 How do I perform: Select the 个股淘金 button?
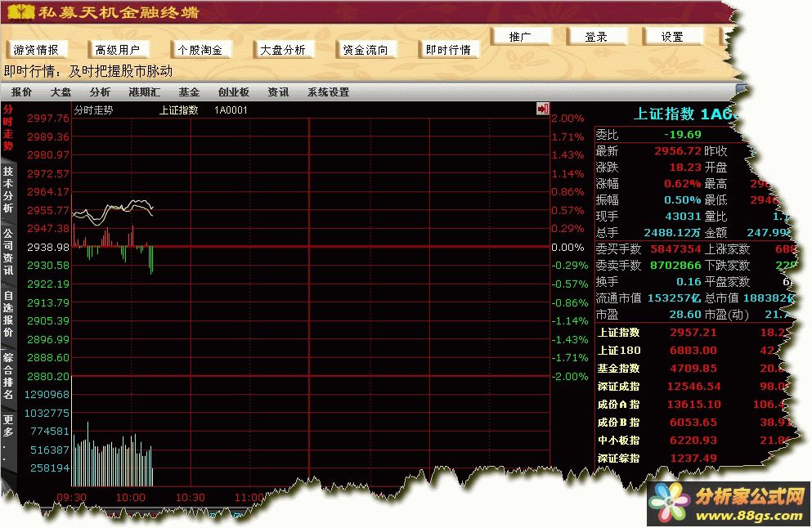[x=200, y=50]
